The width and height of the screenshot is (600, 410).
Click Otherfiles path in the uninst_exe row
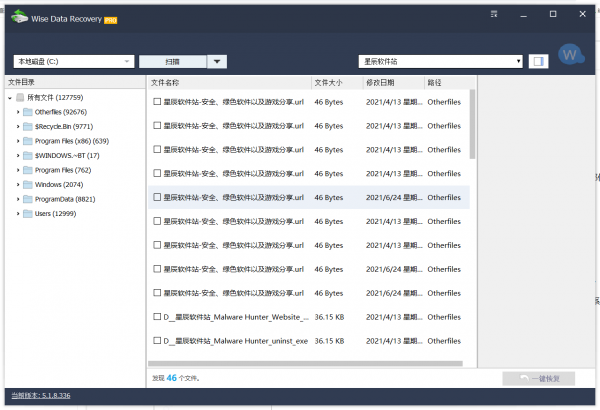pos(444,341)
